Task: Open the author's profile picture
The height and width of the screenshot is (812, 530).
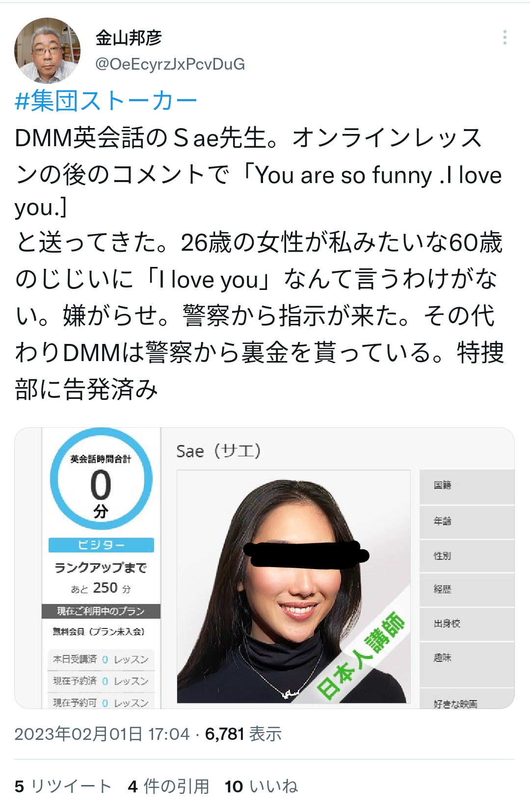Action: [47, 51]
